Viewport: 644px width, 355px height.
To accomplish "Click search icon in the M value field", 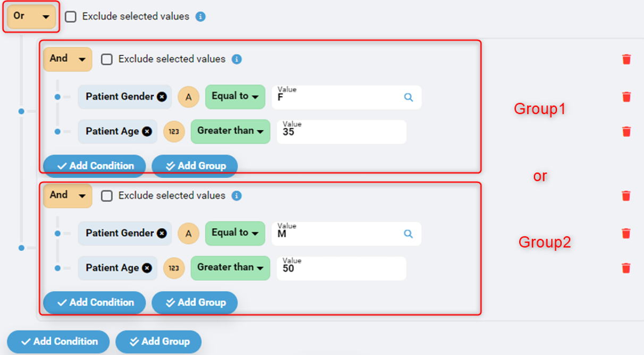I will tap(408, 234).
